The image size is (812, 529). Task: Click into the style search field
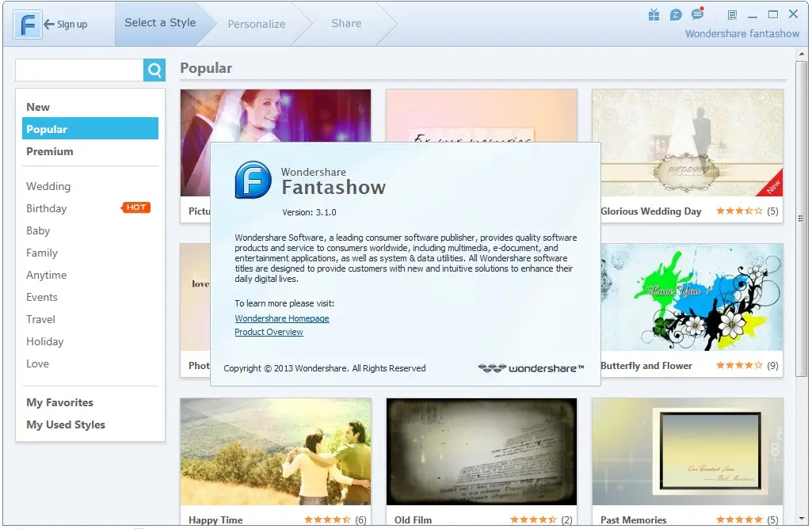coord(79,70)
